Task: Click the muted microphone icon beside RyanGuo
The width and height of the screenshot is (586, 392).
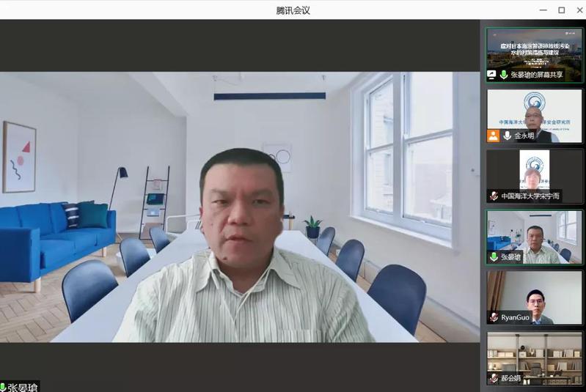Action: coord(494,317)
